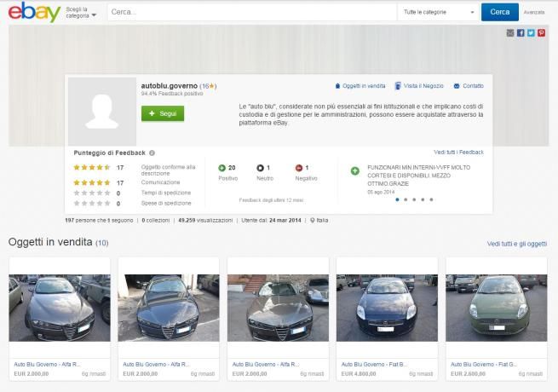Click the green positive feedback icon with 20

pyautogui.click(x=222, y=168)
